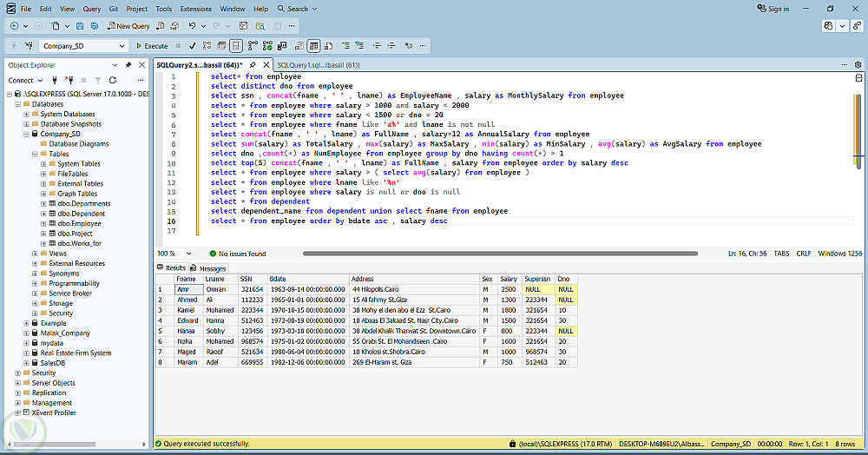Click the Undo arrow icon
Screen dimensions: 868x455
[192, 26]
